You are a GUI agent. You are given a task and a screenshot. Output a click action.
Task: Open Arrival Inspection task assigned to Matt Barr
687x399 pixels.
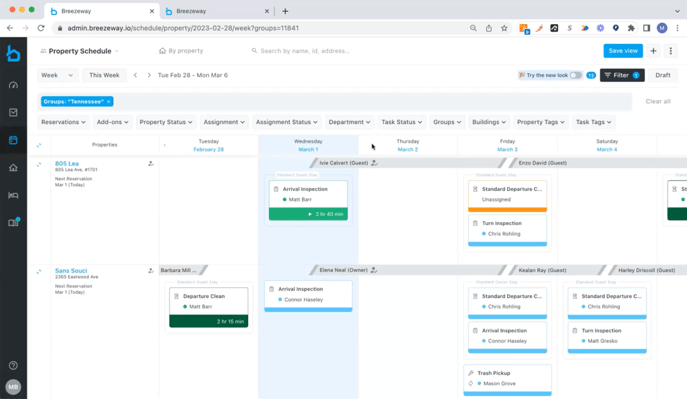pyautogui.click(x=308, y=200)
